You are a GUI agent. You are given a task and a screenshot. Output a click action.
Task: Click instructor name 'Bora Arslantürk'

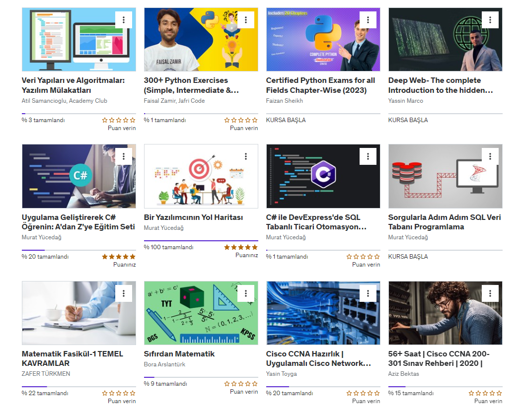164,364
